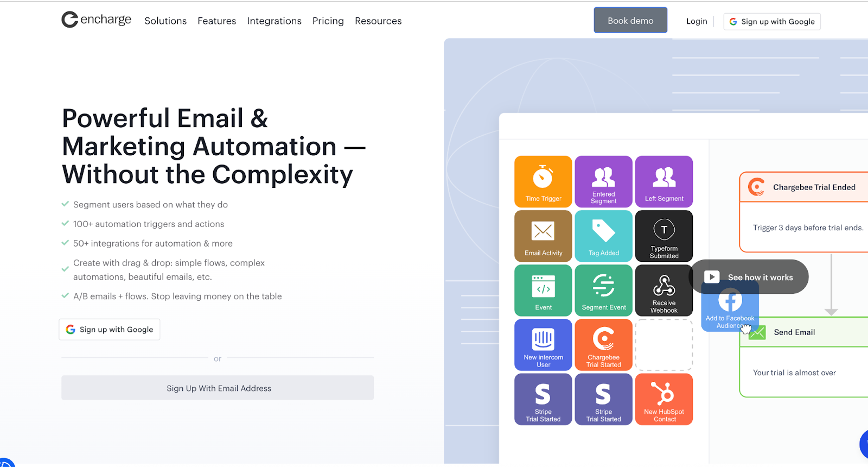Select the Receive Webhook tile
Screen dimensions: 868x467
[664, 291]
